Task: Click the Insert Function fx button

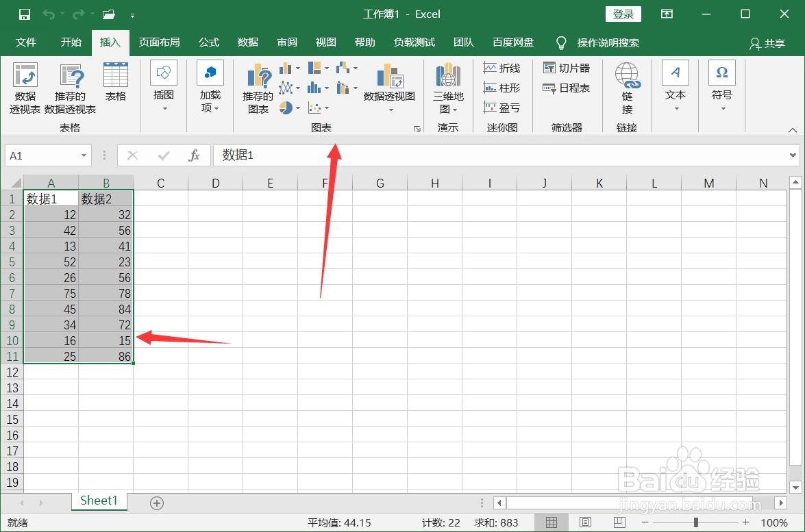Action: pyautogui.click(x=194, y=155)
